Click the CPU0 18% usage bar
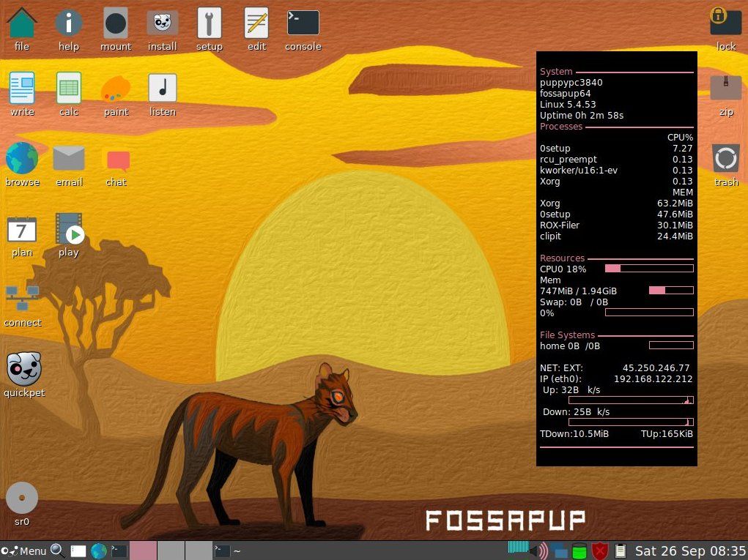Viewport: 748px width, 560px height. click(x=649, y=269)
